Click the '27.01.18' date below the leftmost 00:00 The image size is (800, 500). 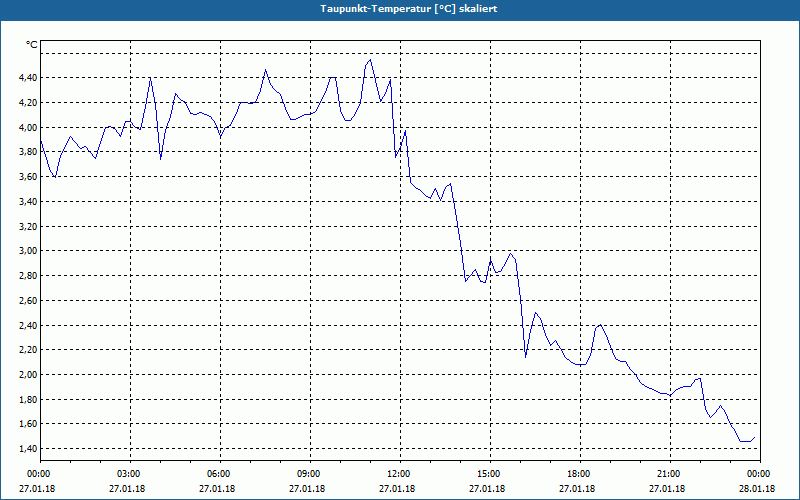(x=37, y=489)
